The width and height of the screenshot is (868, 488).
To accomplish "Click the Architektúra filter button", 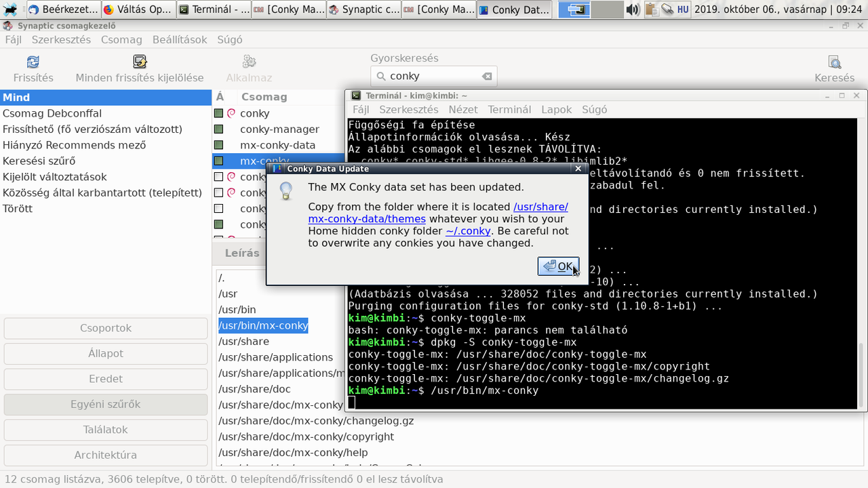I will point(106,455).
